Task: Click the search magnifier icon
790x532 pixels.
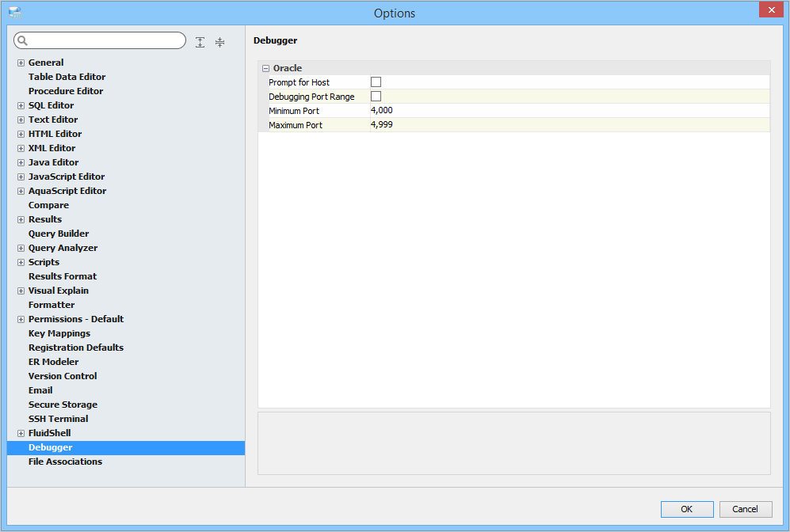Action: pyautogui.click(x=22, y=40)
